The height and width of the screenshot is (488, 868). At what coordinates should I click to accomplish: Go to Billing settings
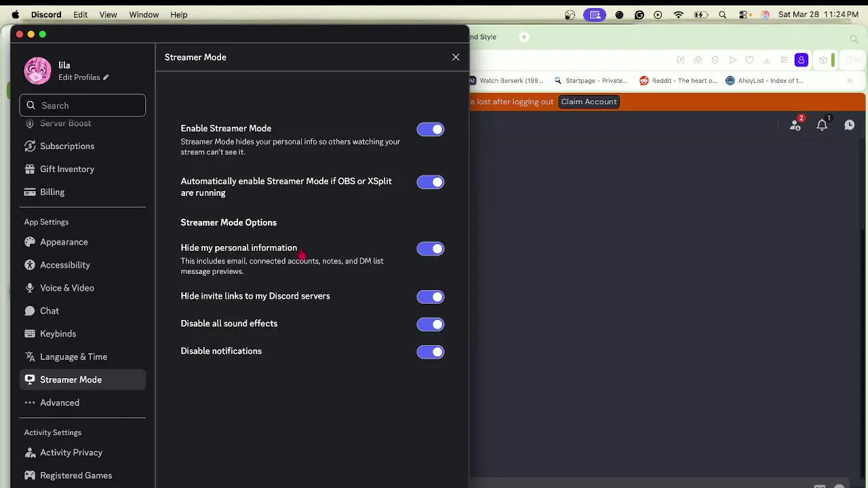coord(83,192)
